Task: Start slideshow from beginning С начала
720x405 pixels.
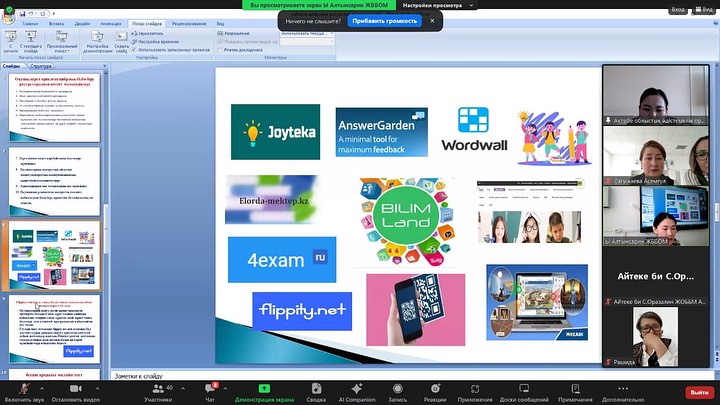Action: (x=11, y=42)
